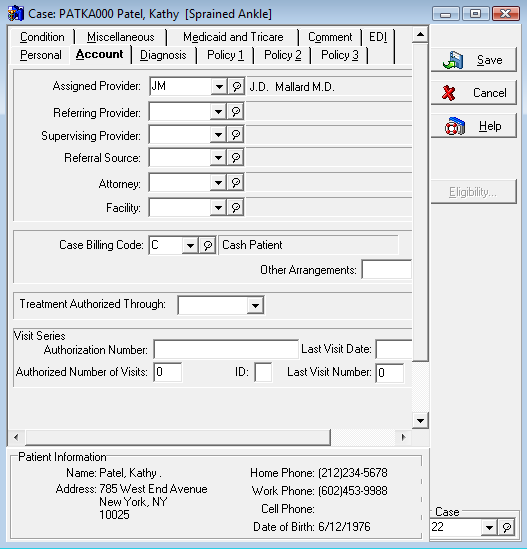
Task: Click the horizontal scrollbar thumb
Action: click(x=179, y=437)
